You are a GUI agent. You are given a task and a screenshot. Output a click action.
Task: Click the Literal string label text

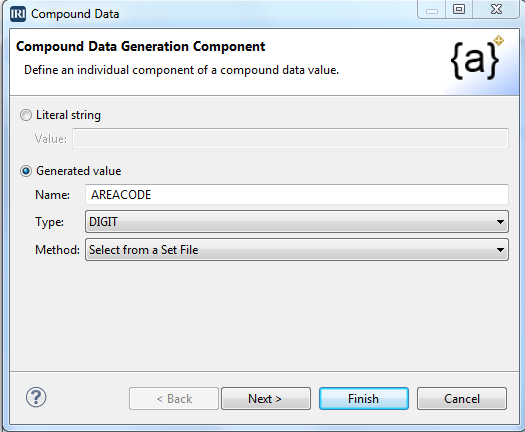click(x=68, y=115)
